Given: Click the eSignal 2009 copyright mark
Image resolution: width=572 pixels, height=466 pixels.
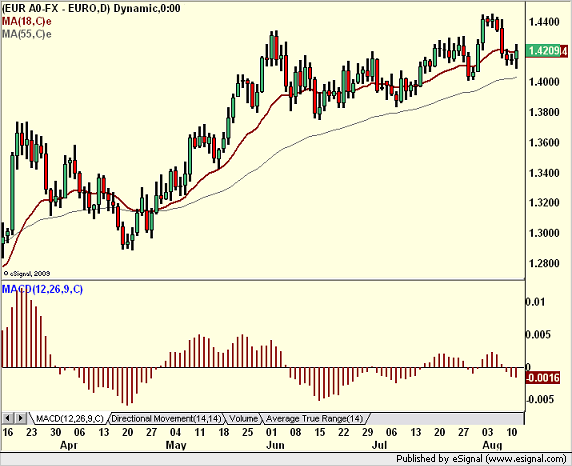Looking at the screenshot, I should tap(26, 273).
